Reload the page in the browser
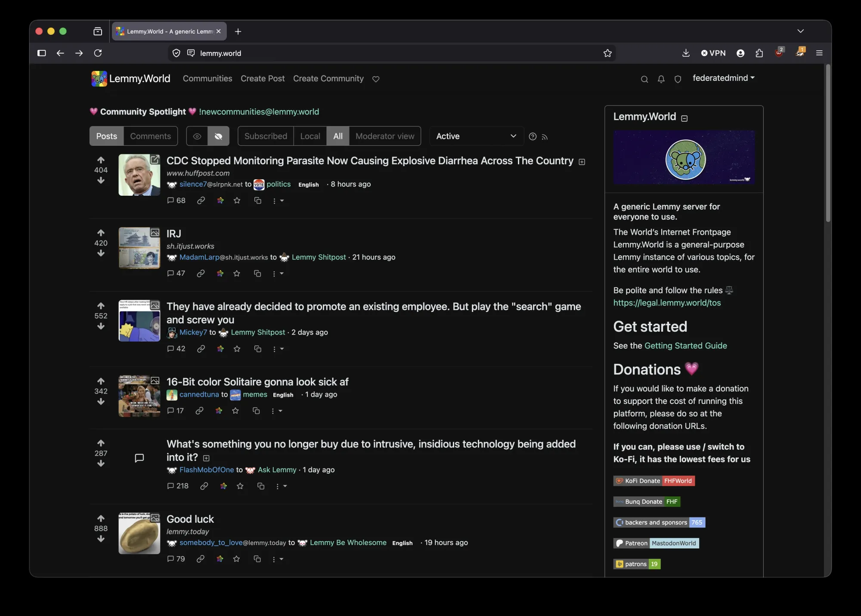 pos(98,53)
